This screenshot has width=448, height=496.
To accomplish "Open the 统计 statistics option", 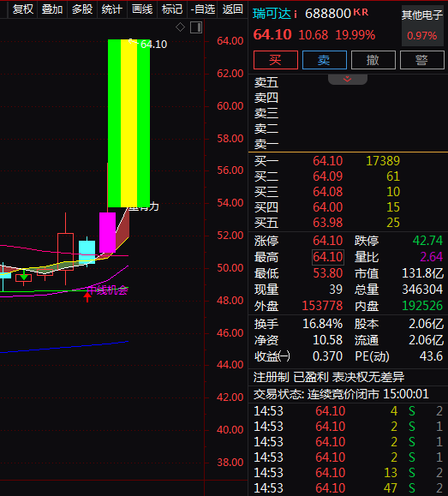I will point(111,9).
